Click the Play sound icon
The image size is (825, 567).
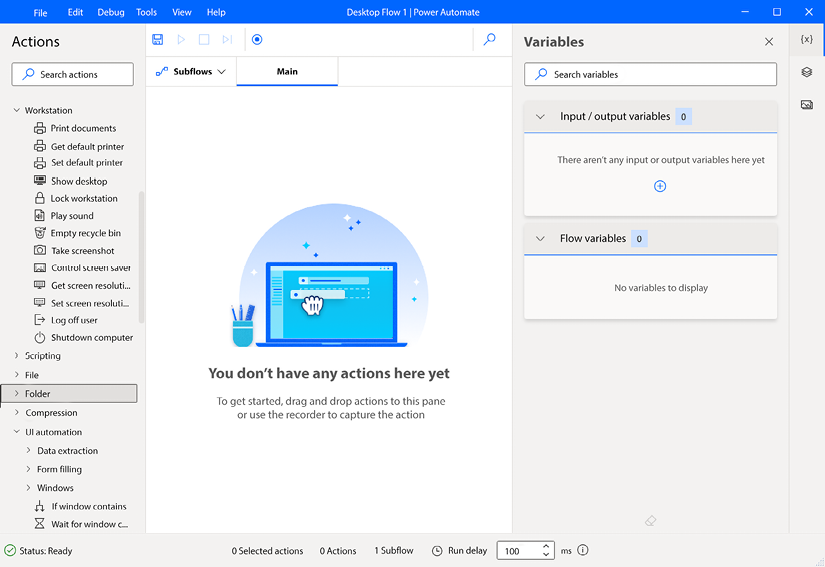[39, 215]
